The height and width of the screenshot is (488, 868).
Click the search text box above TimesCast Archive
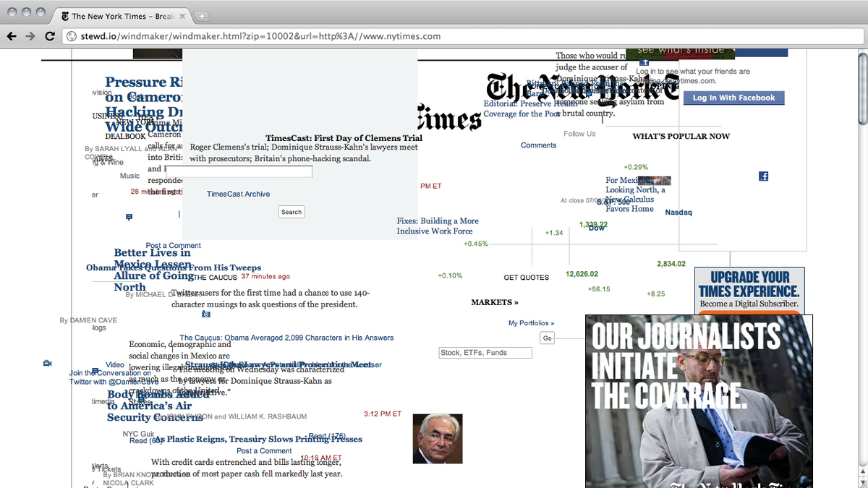pos(239,172)
